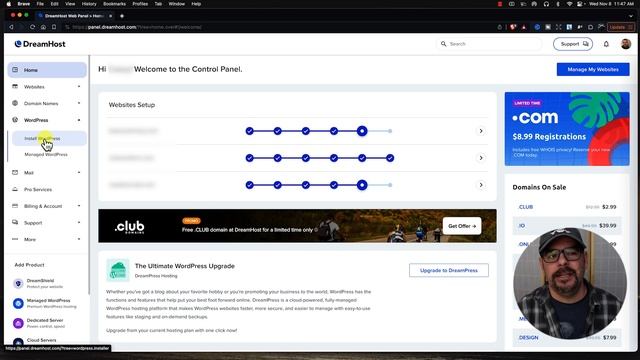Image resolution: width=640 pixels, height=360 pixels.
Task: Click the Pro Services icon
Action: point(15,189)
